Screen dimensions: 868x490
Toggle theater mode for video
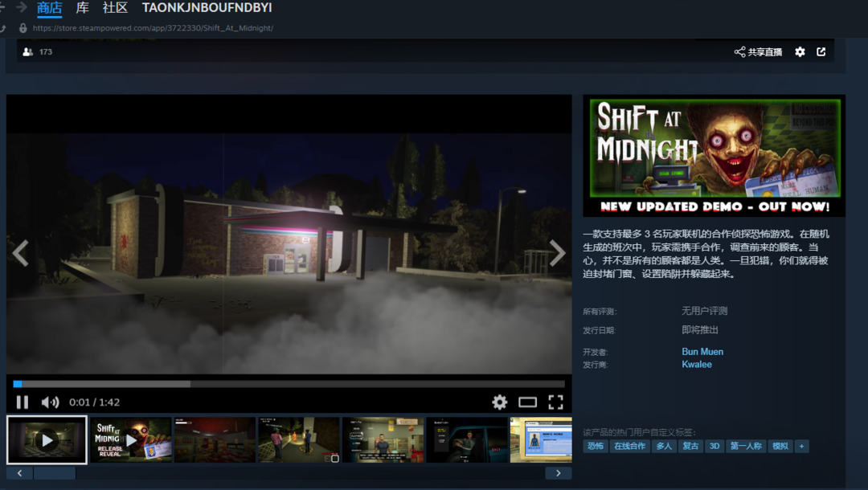click(527, 402)
